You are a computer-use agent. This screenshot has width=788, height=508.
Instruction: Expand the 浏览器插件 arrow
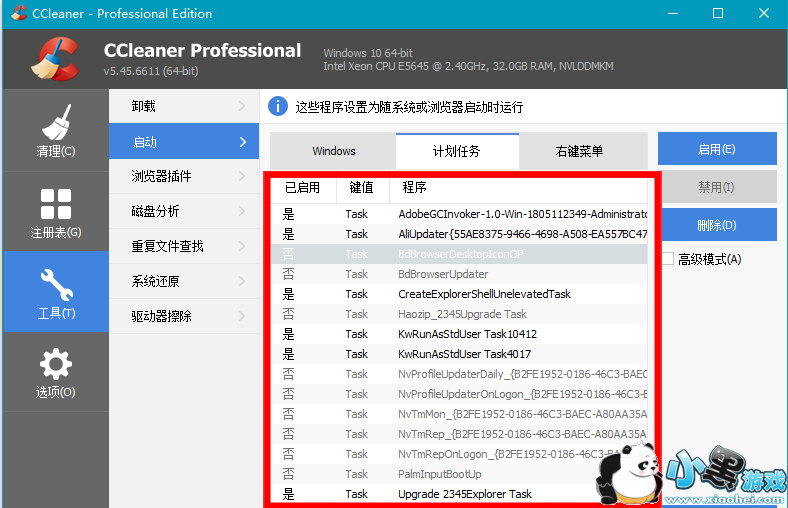[x=242, y=176]
